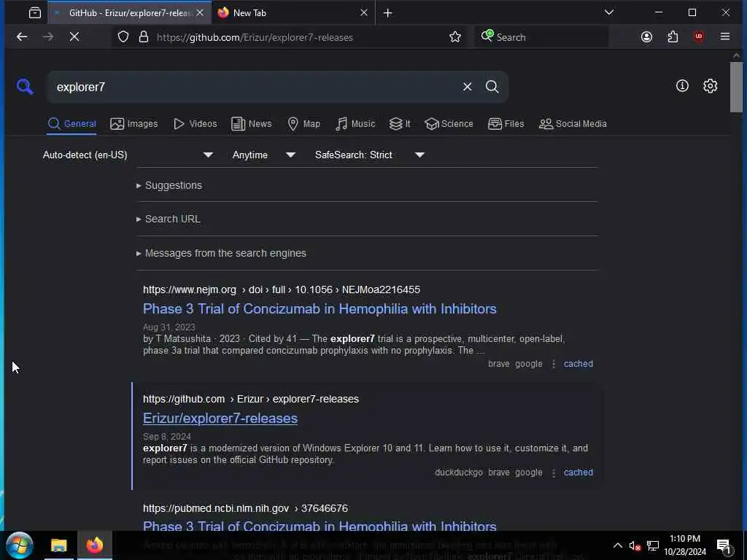Click the page vertical scrollbar thumb
This screenshot has width=747, height=560.
(x=736, y=87)
